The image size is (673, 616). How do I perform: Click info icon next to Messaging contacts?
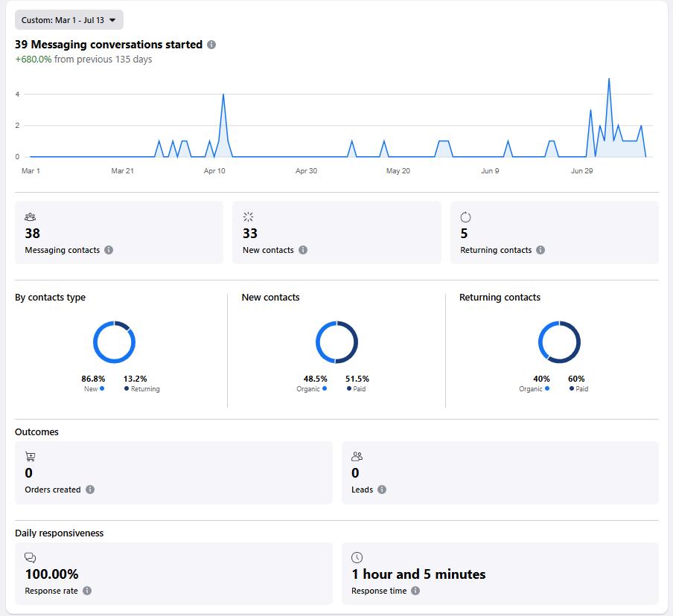pyautogui.click(x=109, y=250)
